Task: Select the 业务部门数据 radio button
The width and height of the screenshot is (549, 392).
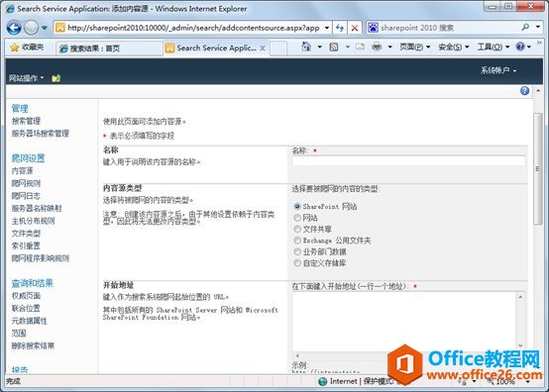Action: (297, 251)
